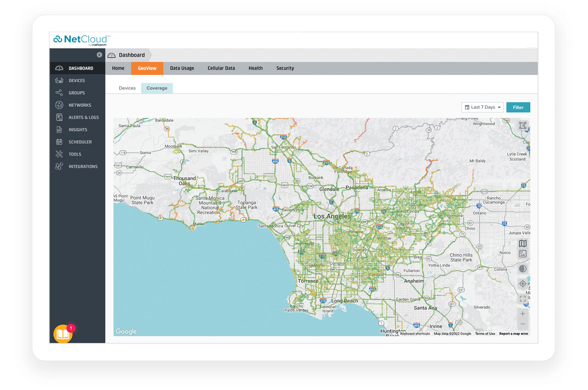
Task: Click the Torrance label on map
Action: [x=308, y=281]
